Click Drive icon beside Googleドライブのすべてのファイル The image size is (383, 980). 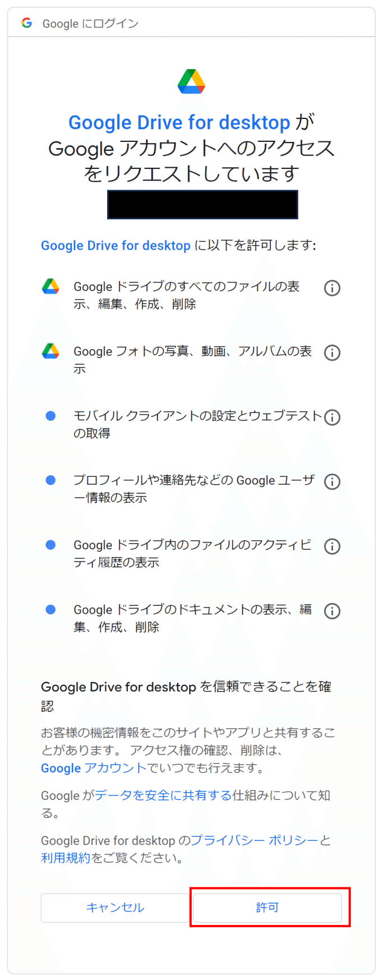click(x=50, y=287)
